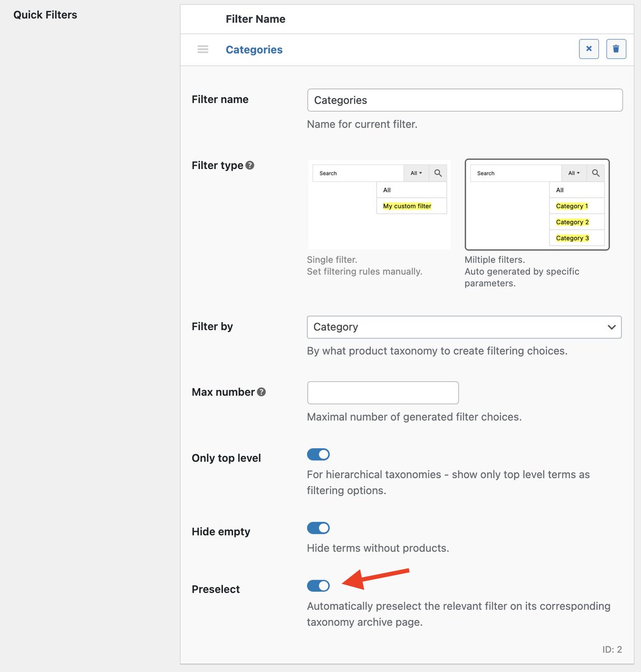
Task: Open help tooltip beside Max number
Action: click(261, 392)
